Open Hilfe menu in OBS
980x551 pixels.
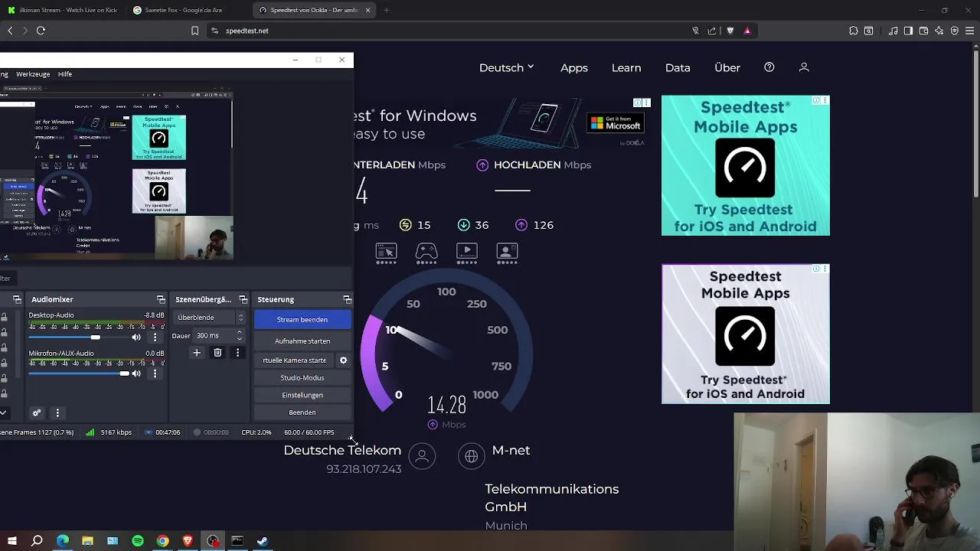click(x=65, y=74)
